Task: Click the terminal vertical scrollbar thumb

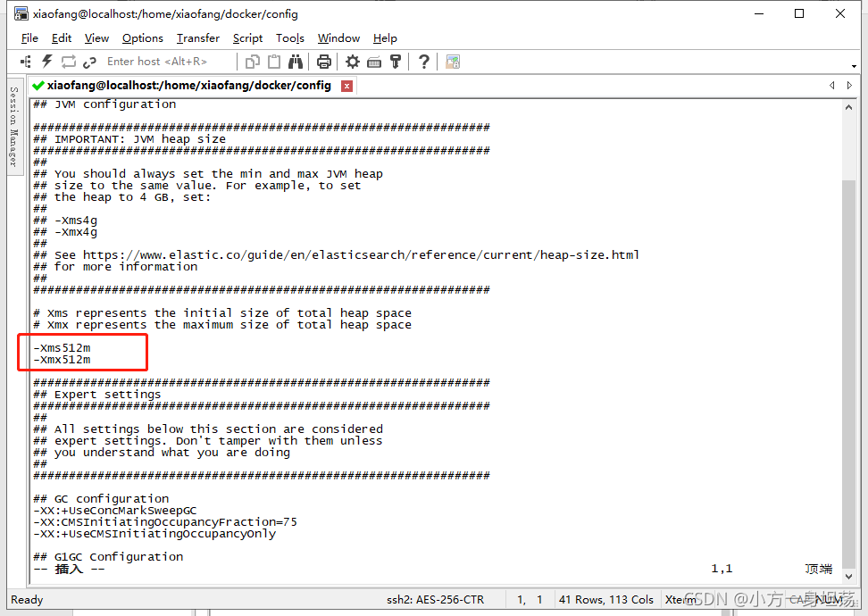Action: click(x=848, y=373)
